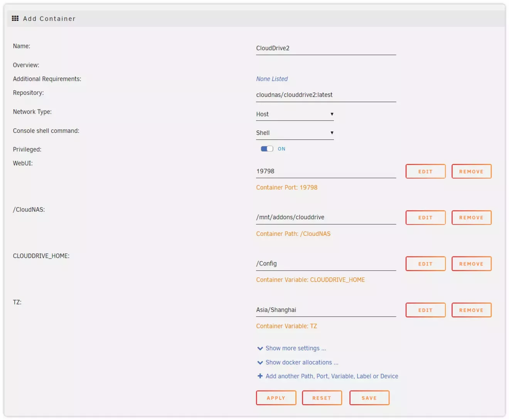Viewport: 509px width, 420px height.
Task: Edit the CLOUDDRIVE_HOME variable
Action: [426, 264]
